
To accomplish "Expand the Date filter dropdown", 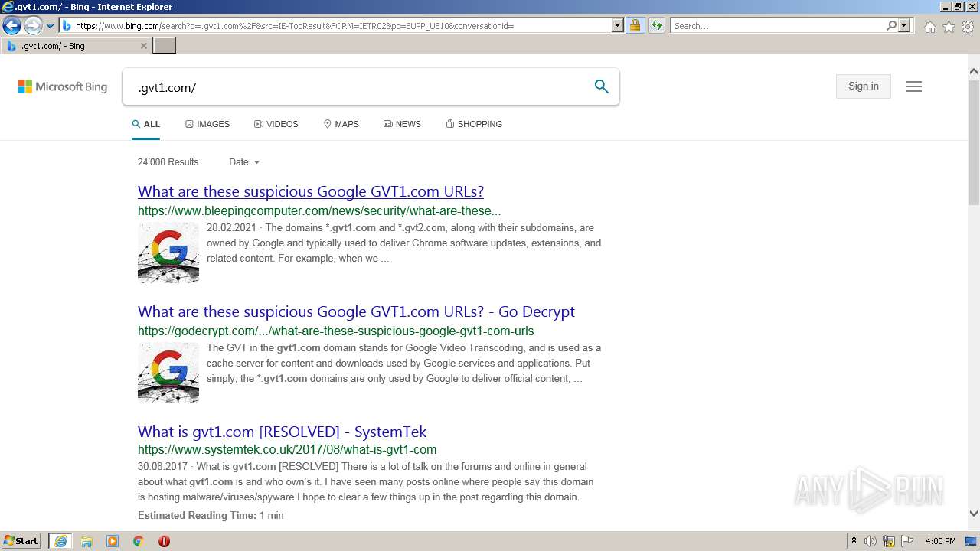I will 244,162.
